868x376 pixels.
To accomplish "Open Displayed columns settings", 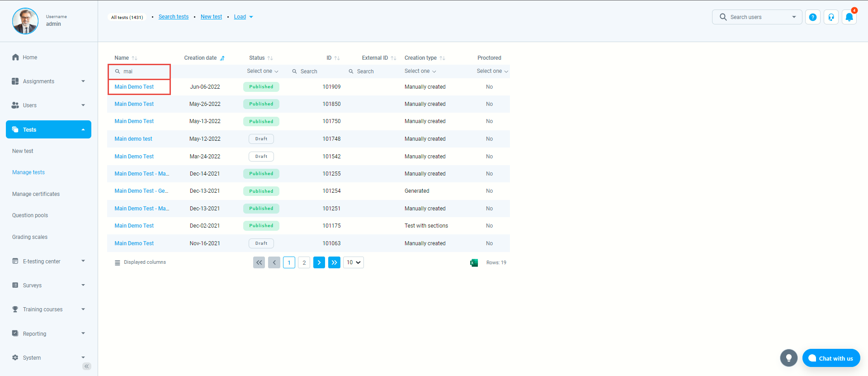I will click(140, 262).
